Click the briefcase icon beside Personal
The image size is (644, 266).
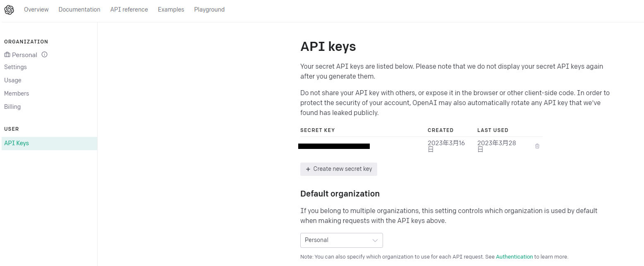(7, 55)
